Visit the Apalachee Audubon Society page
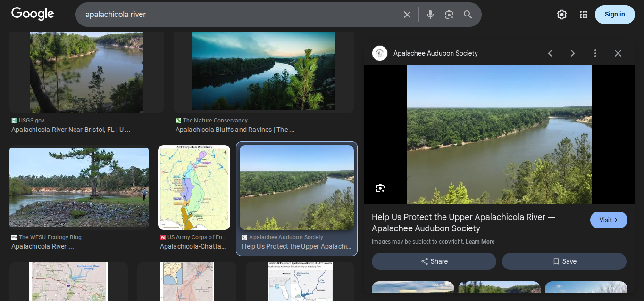Image resolution: width=644 pixels, height=301 pixels. (x=609, y=220)
